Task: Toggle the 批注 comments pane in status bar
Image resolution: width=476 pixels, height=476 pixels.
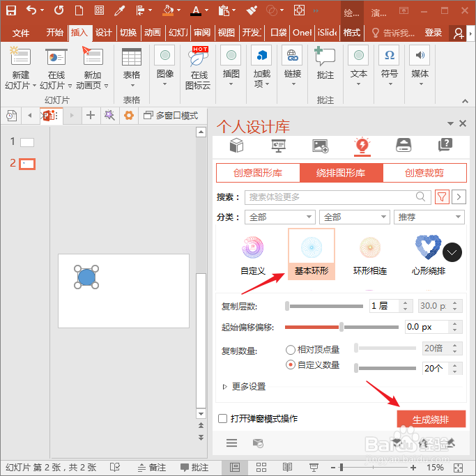Action: pyautogui.click(x=194, y=467)
